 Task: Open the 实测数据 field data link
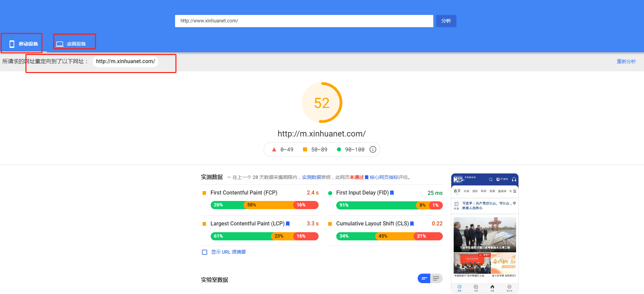(311, 177)
